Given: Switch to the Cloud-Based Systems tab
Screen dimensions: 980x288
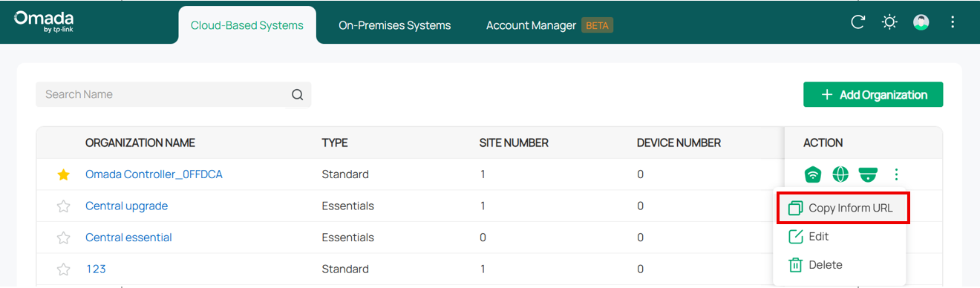Looking at the screenshot, I should click(x=247, y=25).
